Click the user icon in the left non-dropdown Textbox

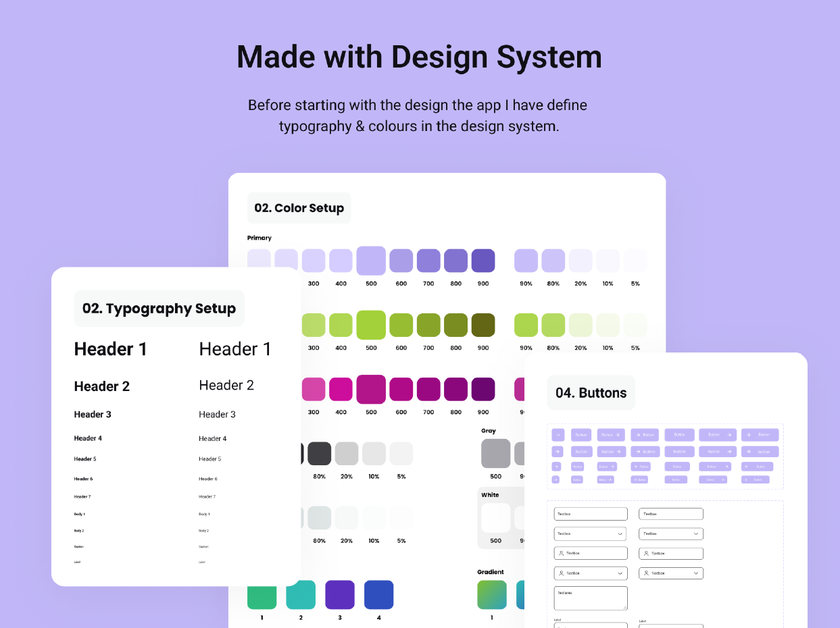click(x=561, y=553)
